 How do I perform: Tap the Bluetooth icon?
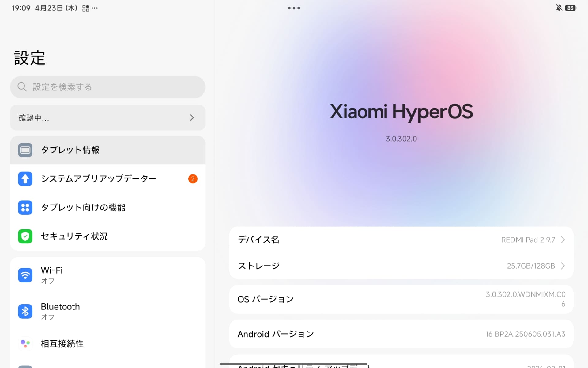[x=25, y=311]
